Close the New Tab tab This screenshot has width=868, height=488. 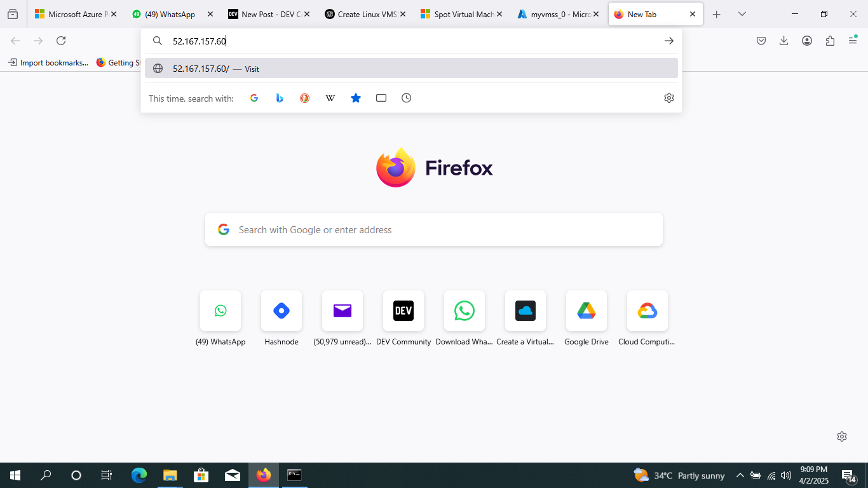(x=693, y=14)
